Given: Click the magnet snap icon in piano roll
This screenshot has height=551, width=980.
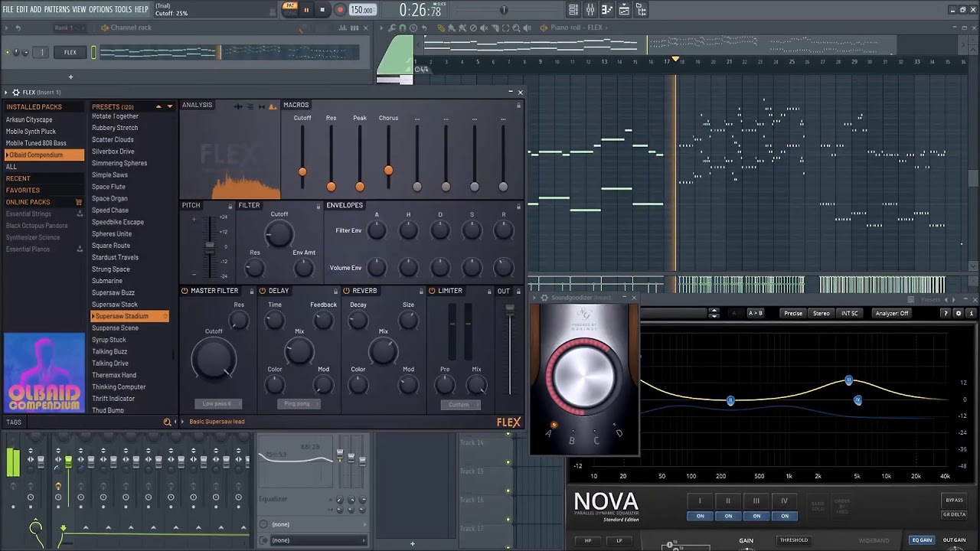Looking at the screenshot, I should (x=403, y=28).
